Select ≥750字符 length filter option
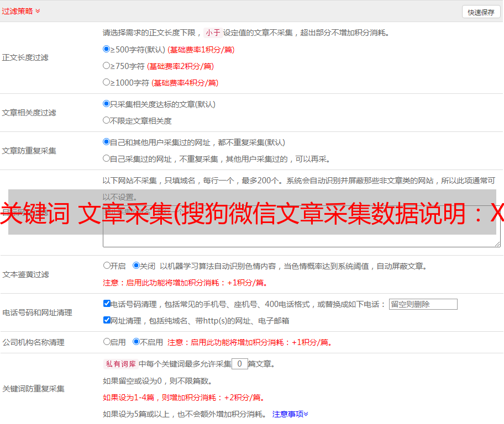The image size is (504, 424). click(x=107, y=66)
